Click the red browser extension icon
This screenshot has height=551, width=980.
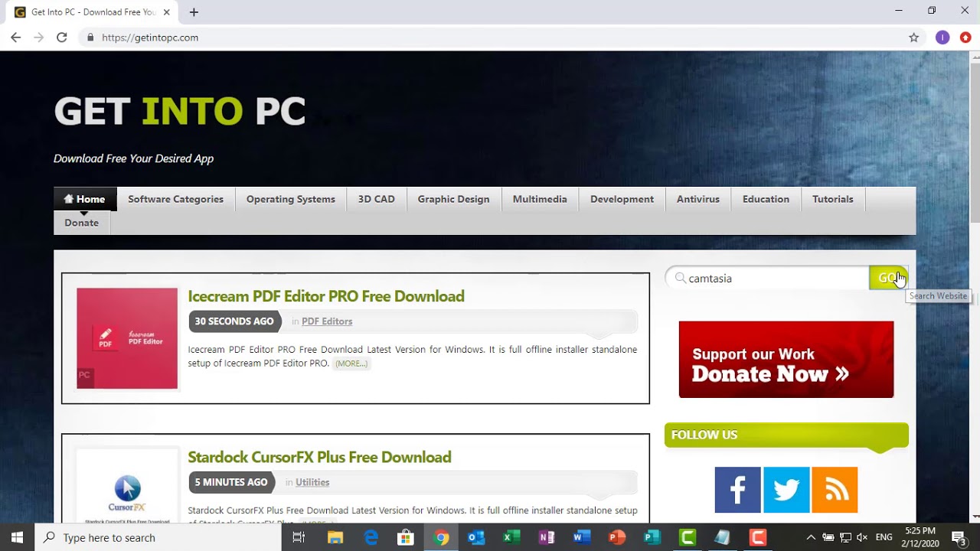(x=965, y=37)
